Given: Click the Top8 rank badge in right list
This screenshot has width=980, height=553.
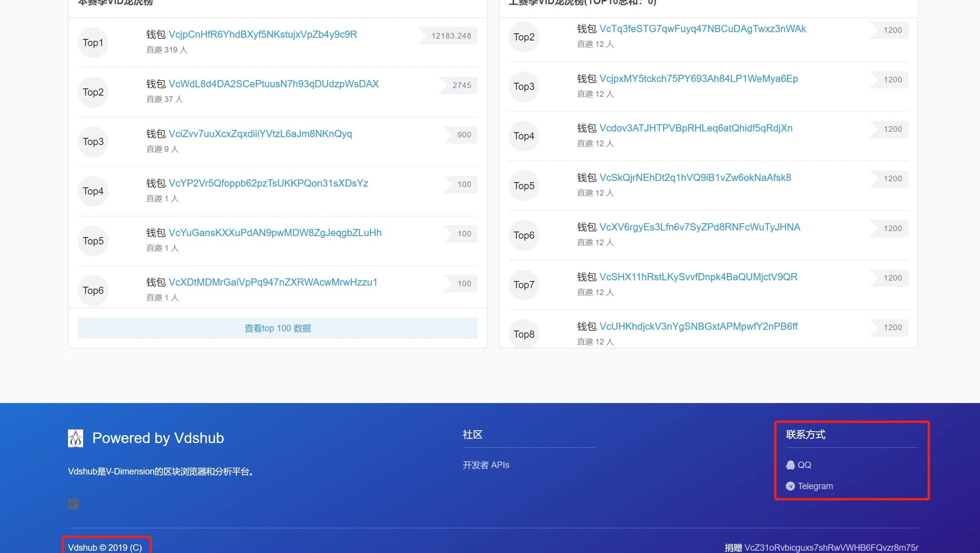Looking at the screenshot, I should pos(523,334).
